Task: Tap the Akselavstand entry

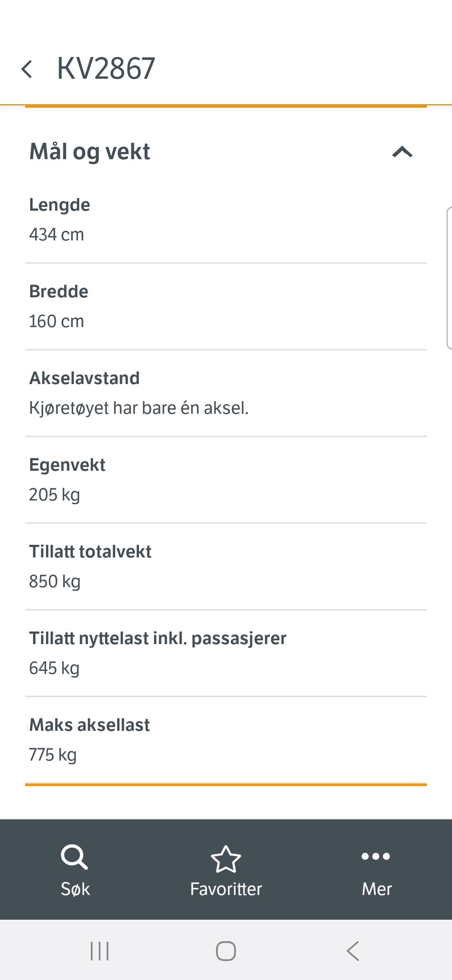Action: (226, 393)
